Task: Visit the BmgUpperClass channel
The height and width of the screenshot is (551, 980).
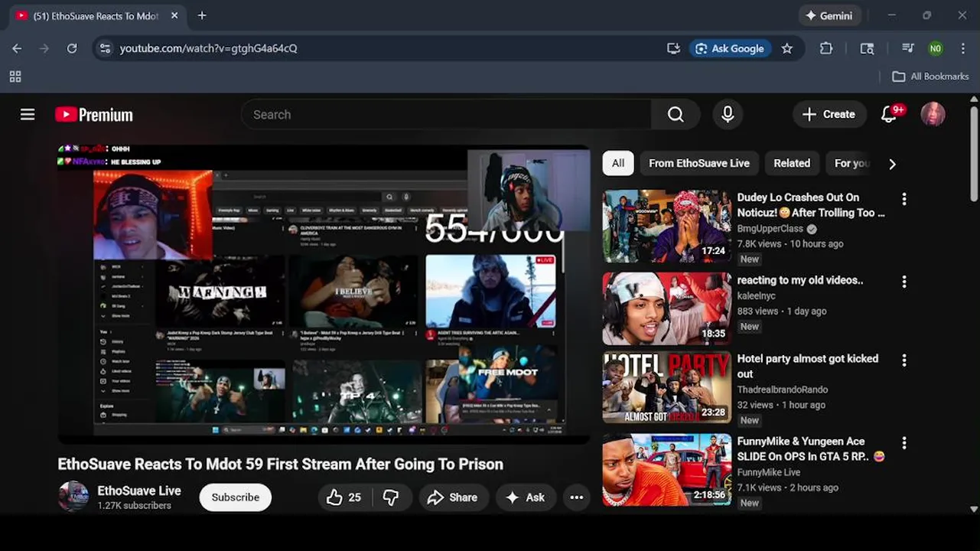Action: click(x=770, y=229)
